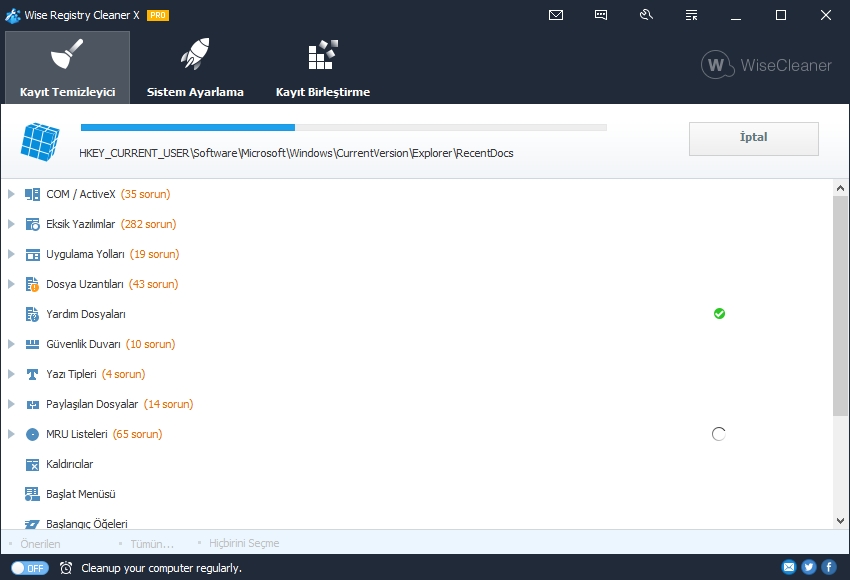Click the Tümün... selection link
The width and height of the screenshot is (850, 580).
click(x=152, y=544)
